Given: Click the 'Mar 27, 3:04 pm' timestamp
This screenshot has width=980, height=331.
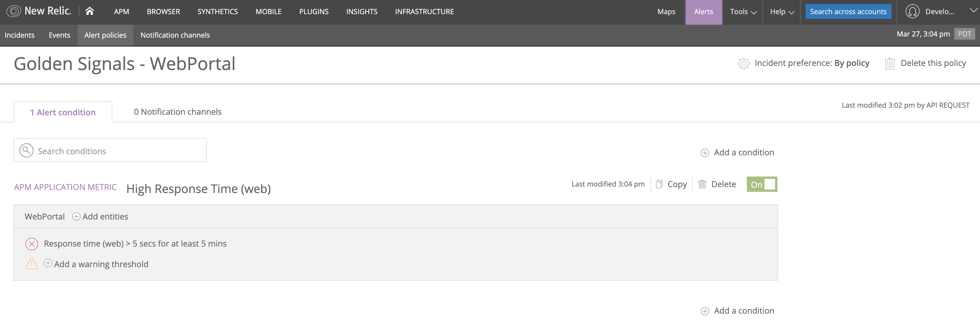Looking at the screenshot, I should [x=923, y=34].
